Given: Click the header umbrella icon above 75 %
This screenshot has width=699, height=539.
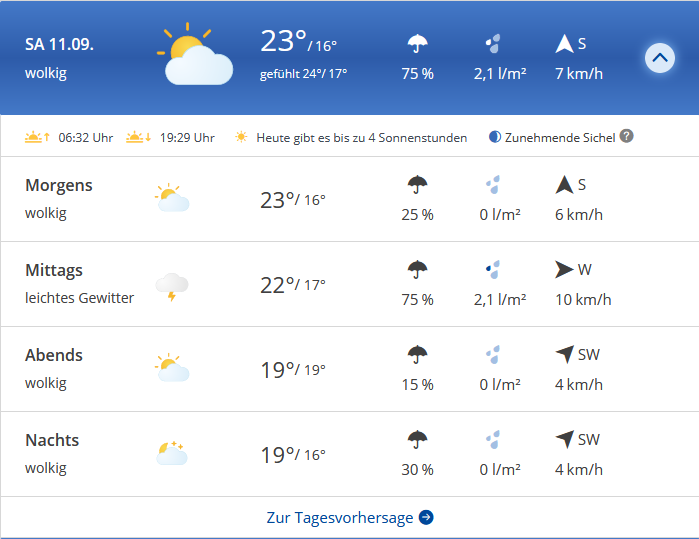Looking at the screenshot, I should [x=417, y=45].
